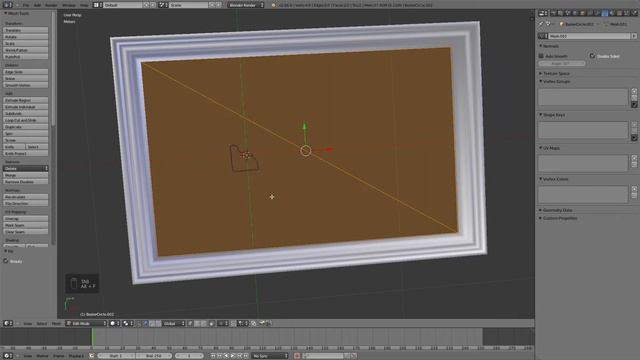
Task: Enable the Auto Smooth checkbox
Action: point(541,56)
